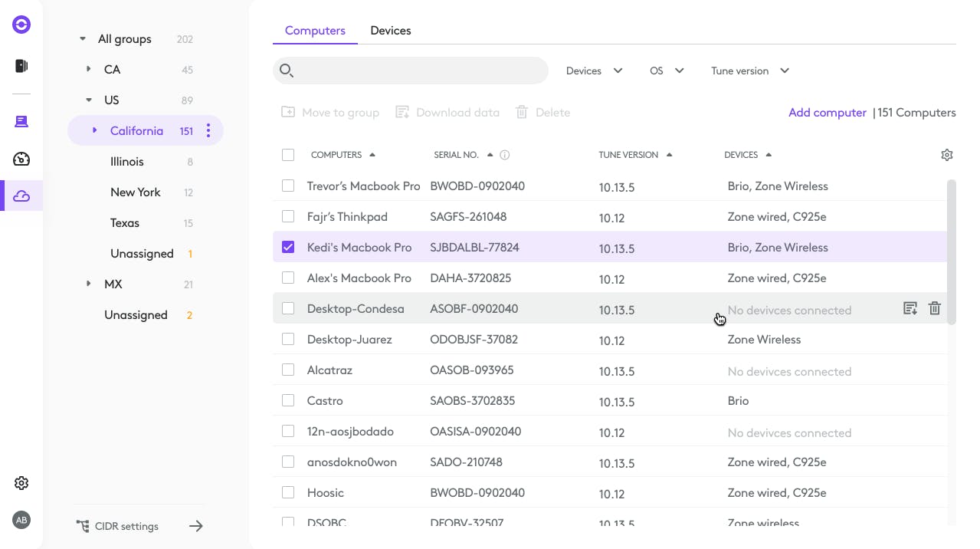This screenshot has width=980, height=549.
Task: Open California group three-dot menu
Action: 208,131
